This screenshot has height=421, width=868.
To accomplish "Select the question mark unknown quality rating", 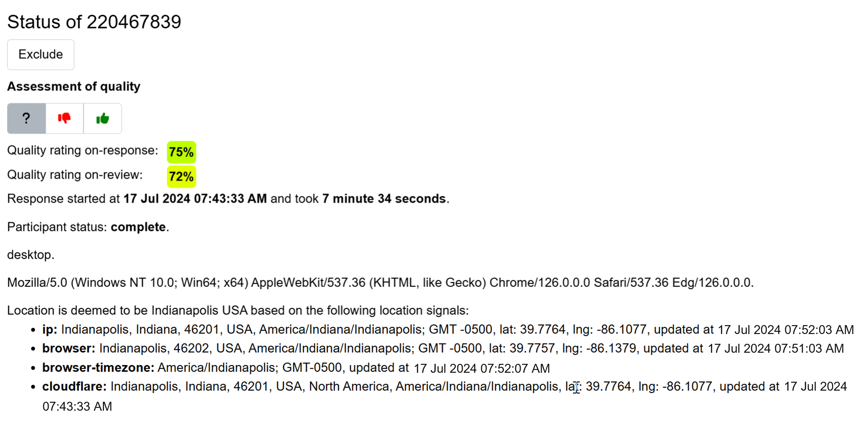I will pyautogui.click(x=26, y=118).
